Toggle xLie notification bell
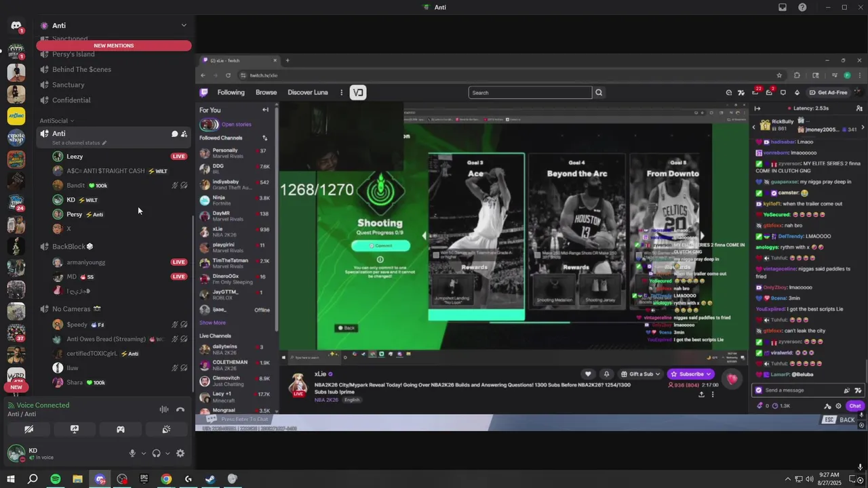 coord(606,374)
